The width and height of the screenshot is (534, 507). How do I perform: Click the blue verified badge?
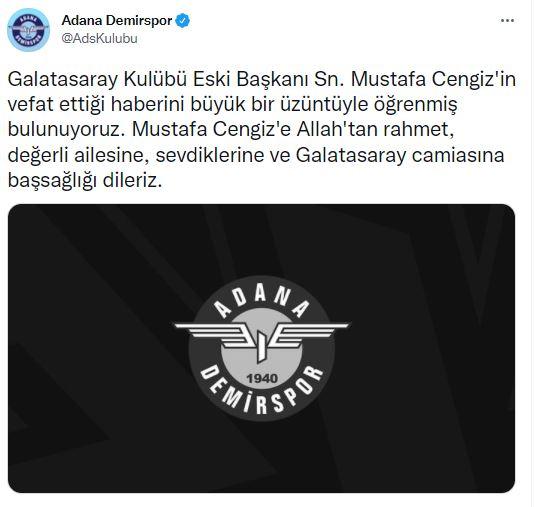[183, 21]
